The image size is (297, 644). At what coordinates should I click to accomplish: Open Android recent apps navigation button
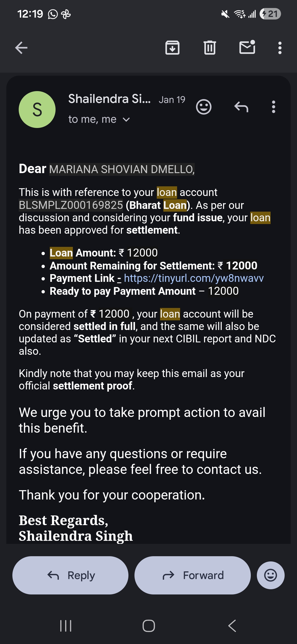pos(66,626)
